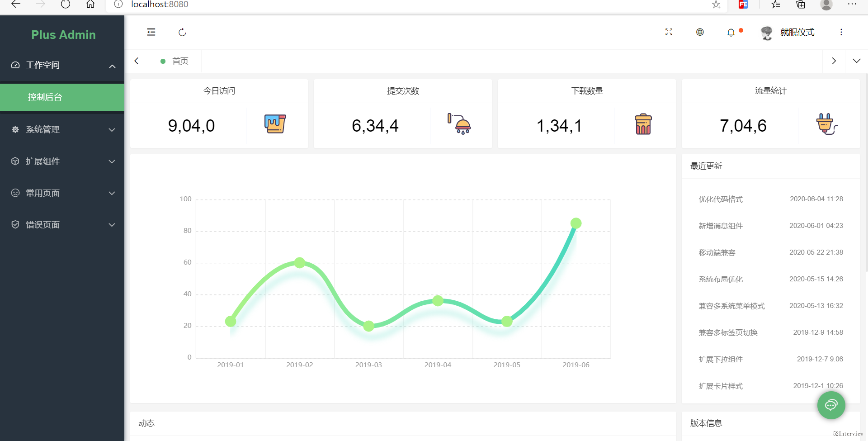Click the timestamp 2020-06-04 11:28
The width and height of the screenshot is (868, 441).
click(816, 199)
